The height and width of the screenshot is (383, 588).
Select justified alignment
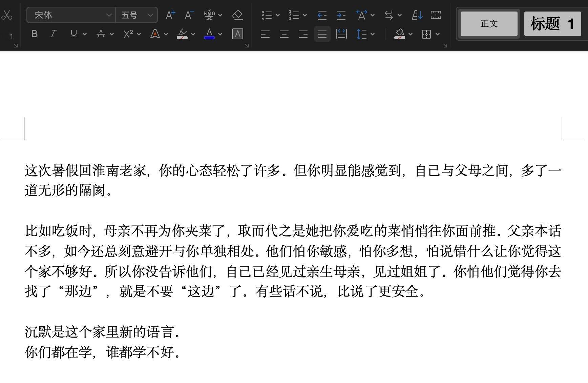pos(322,34)
